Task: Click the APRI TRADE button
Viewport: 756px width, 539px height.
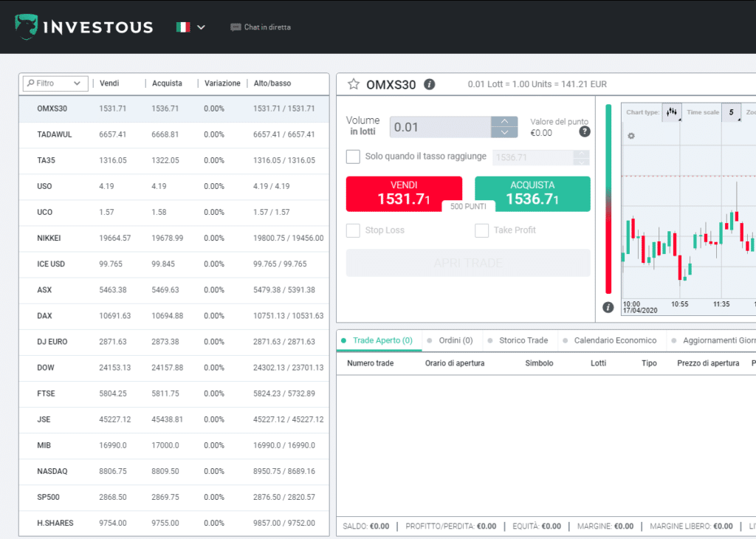Action: (x=468, y=263)
